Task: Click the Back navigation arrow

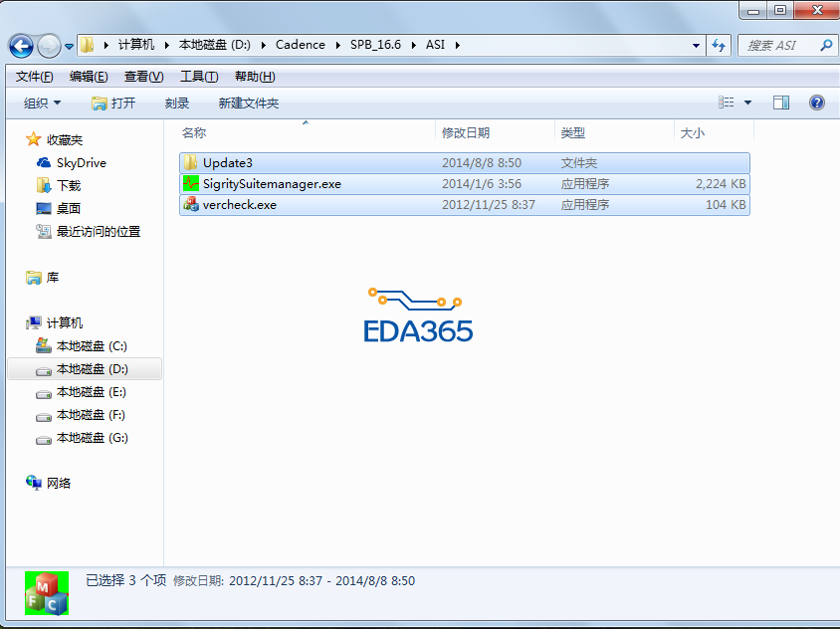Action: point(22,46)
